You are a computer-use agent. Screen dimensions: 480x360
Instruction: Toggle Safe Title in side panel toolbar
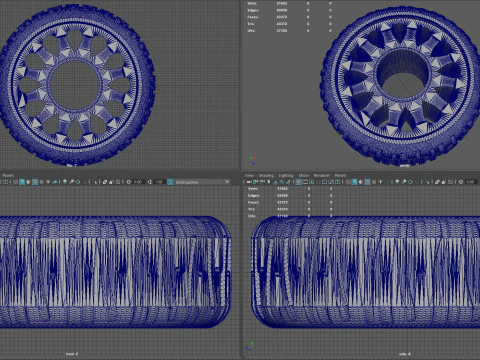tap(337, 182)
